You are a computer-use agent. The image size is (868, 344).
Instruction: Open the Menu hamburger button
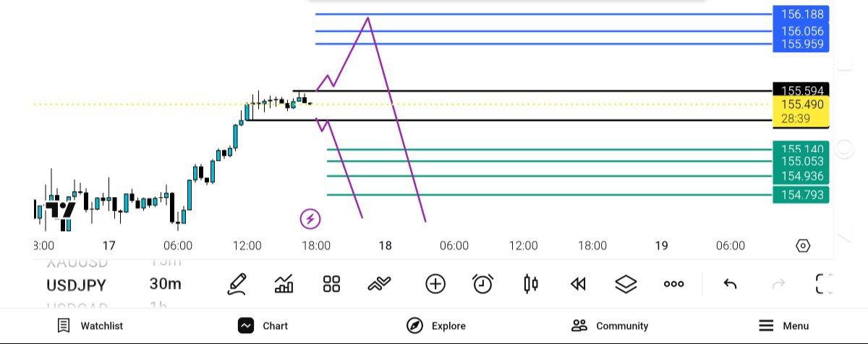click(783, 326)
